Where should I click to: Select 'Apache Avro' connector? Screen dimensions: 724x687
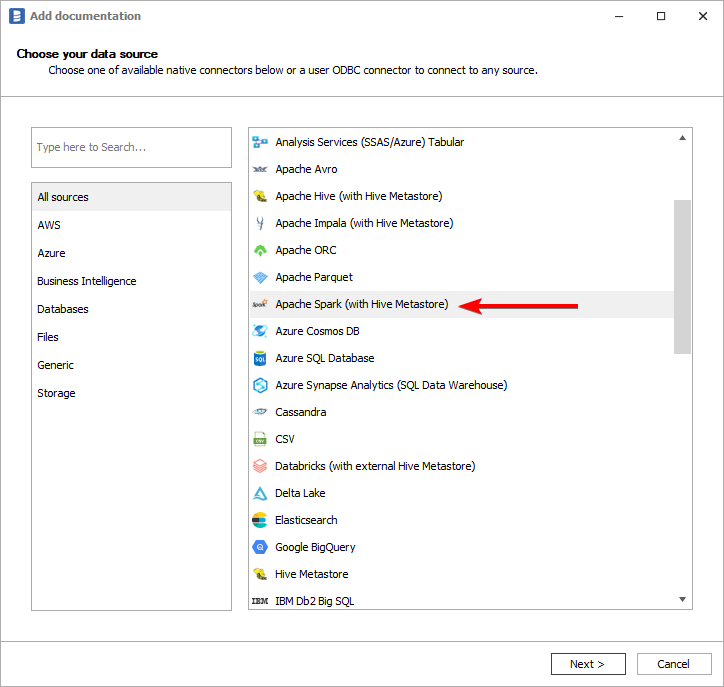coord(462,169)
